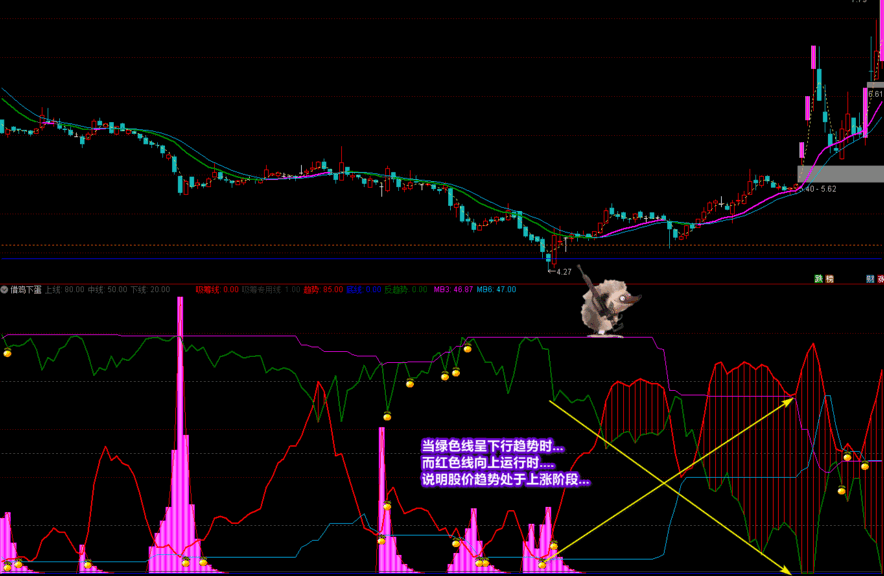
Task: Click the green 反趋势 0.00 label
Action: tap(406, 290)
